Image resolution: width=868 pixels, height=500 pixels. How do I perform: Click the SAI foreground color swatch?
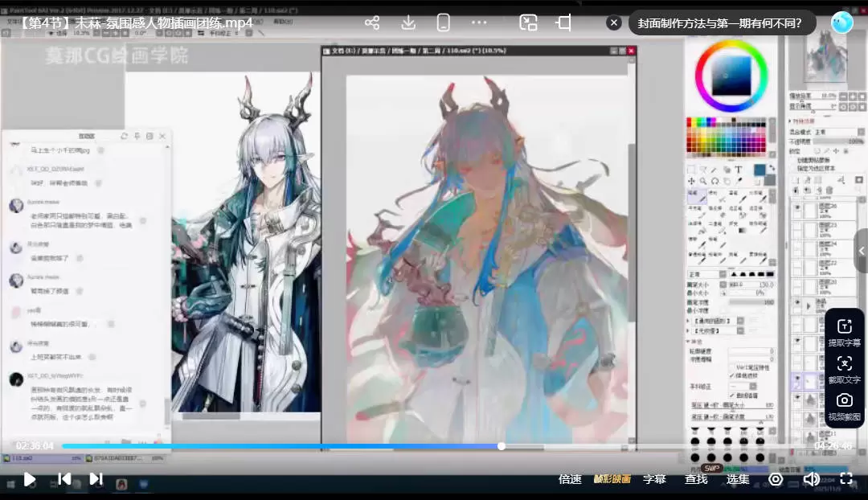[x=759, y=170]
